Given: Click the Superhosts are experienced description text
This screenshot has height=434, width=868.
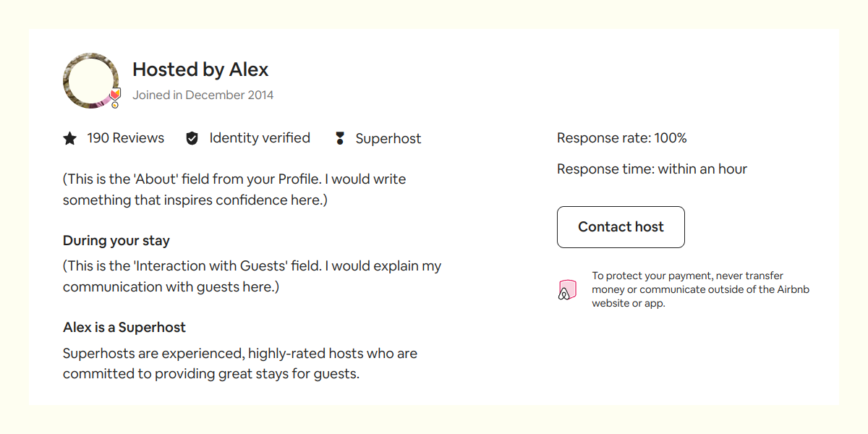Looking at the screenshot, I should click(240, 364).
